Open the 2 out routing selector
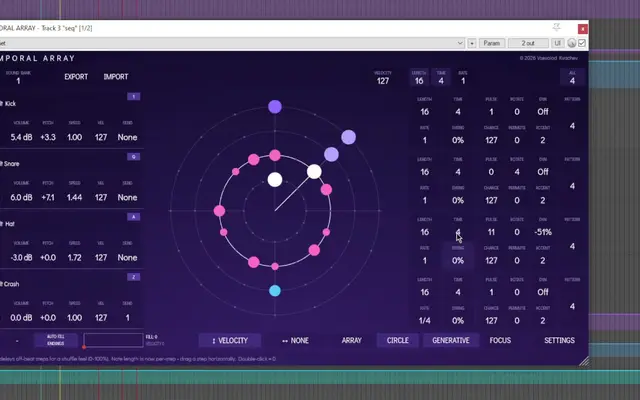The height and width of the screenshot is (400, 640). (x=528, y=43)
